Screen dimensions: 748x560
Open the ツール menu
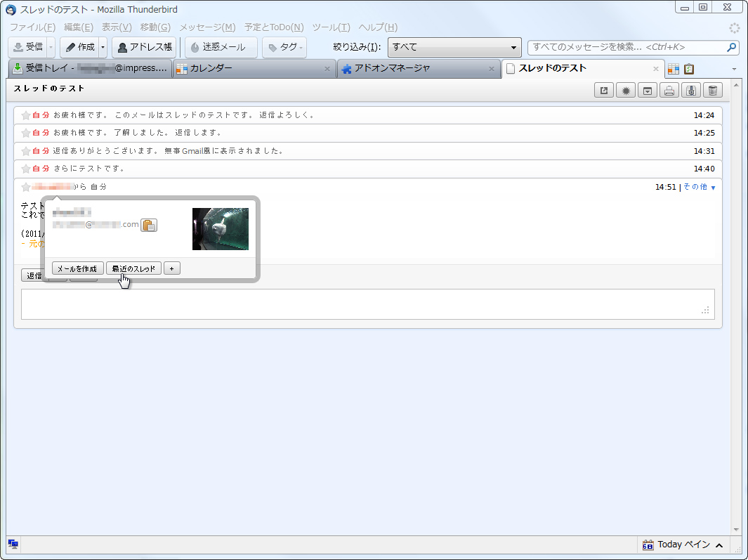(331, 27)
